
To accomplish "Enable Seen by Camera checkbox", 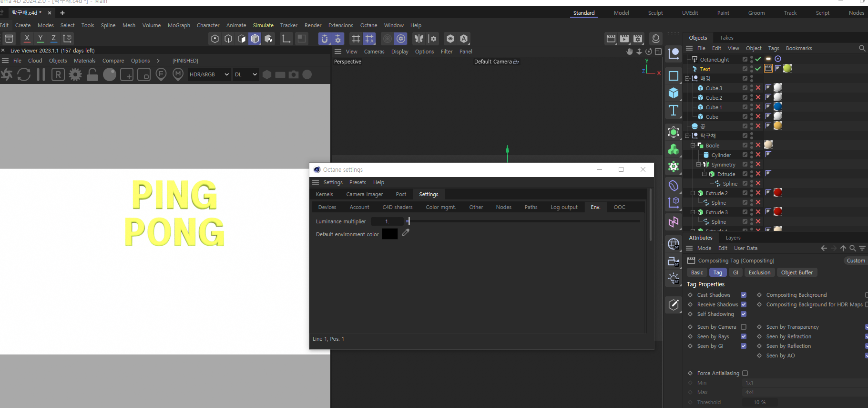I will point(744,327).
